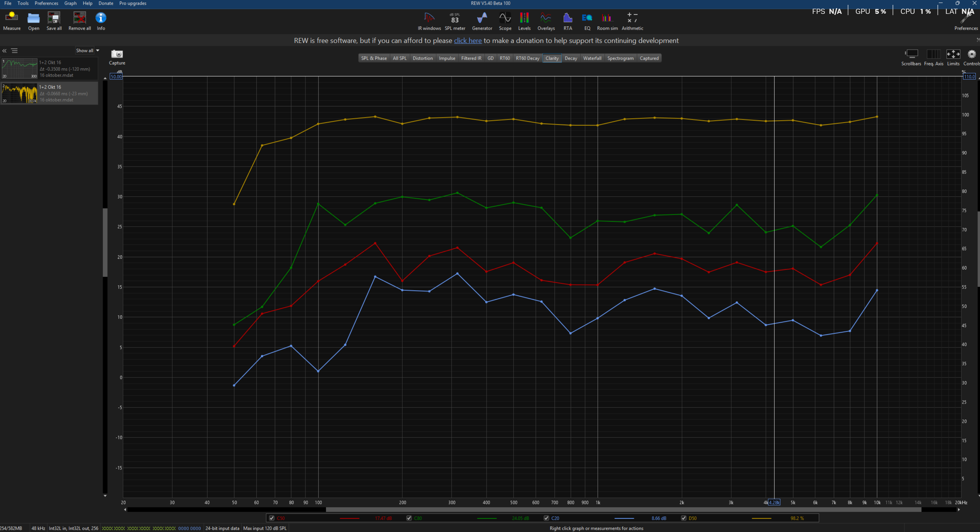Image resolution: width=980 pixels, height=532 pixels.
Task: Click the Capture camera icon
Action: 117,54
